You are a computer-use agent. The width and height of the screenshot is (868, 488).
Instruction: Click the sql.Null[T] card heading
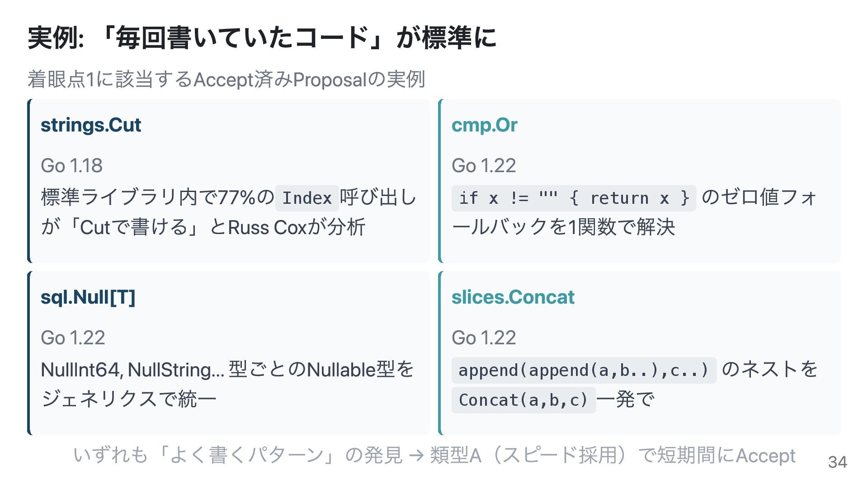pos(88,297)
